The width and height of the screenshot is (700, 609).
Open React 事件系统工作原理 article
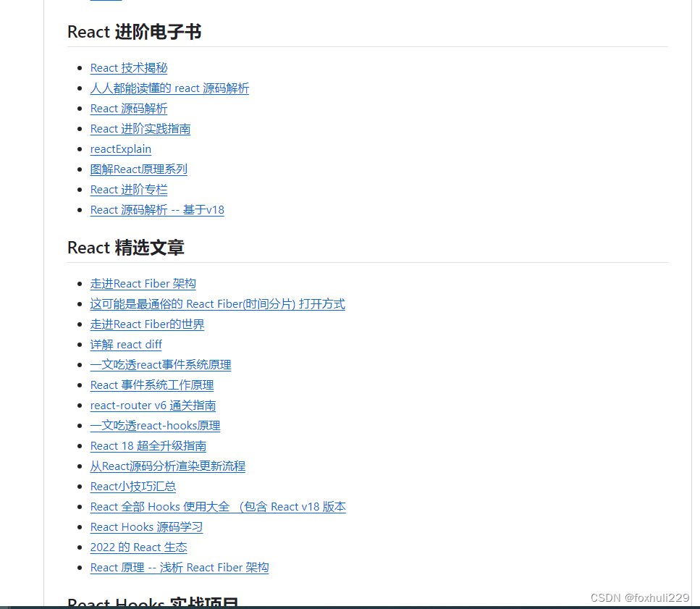tap(152, 385)
